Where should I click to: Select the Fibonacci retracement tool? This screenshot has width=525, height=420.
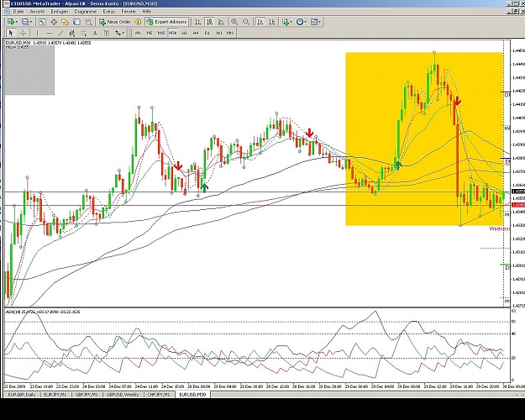[x=83, y=33]
